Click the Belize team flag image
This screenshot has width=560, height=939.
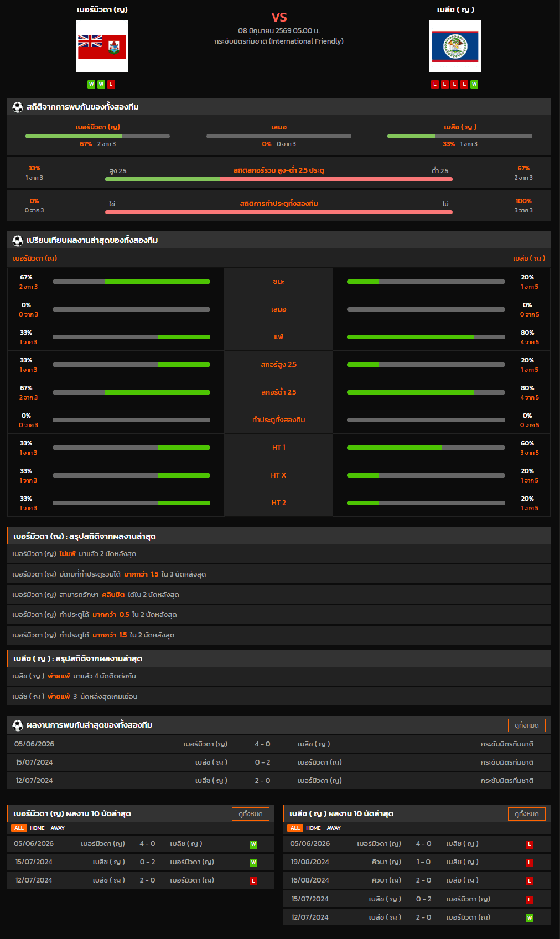(x=455, y=46)
